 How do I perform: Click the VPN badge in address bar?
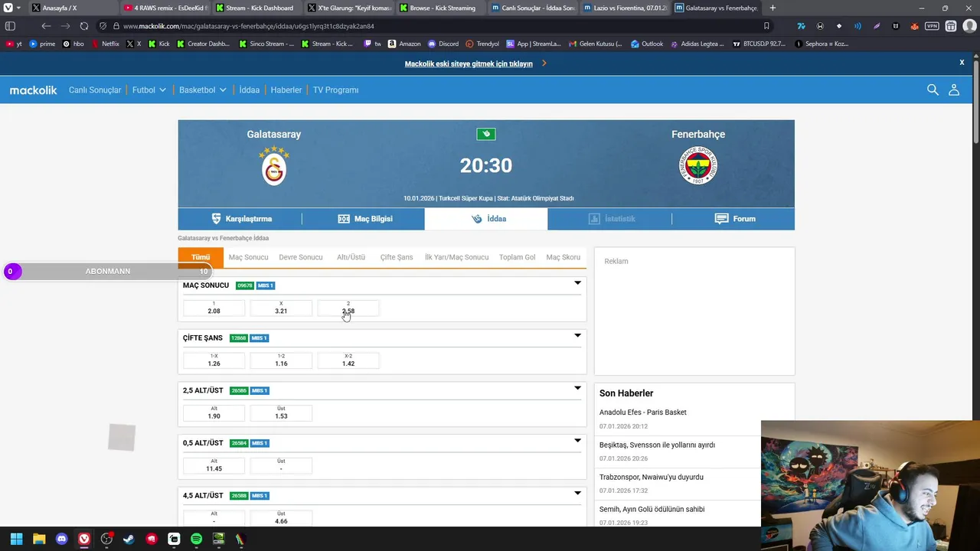point(932,26)
